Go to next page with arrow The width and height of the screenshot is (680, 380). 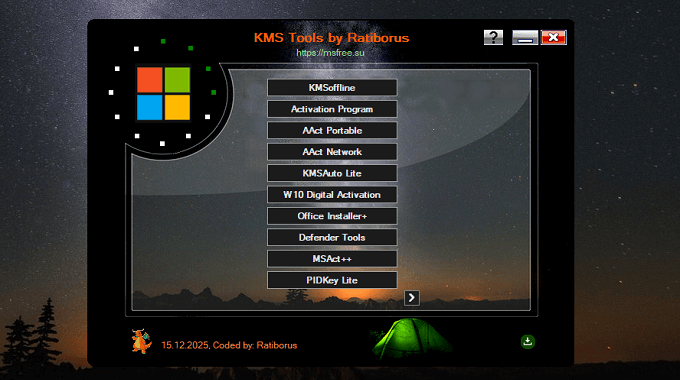412,298
